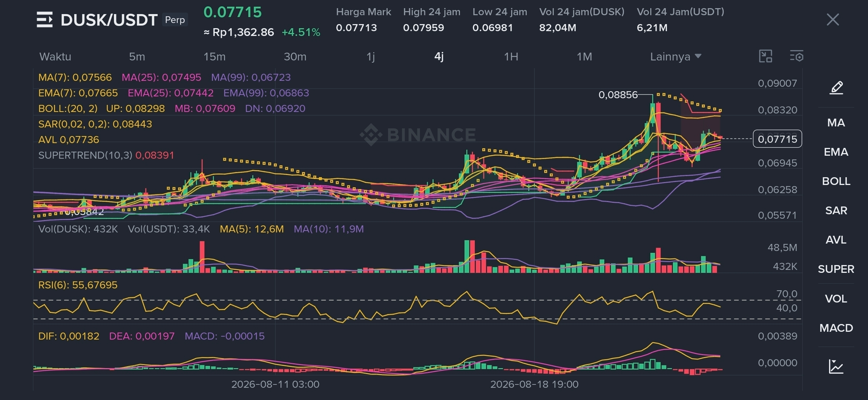Image resolution: width=868 pixels, height=400 pixels.
Task: Switch to 5m timeframe
Action: (137, 57)
